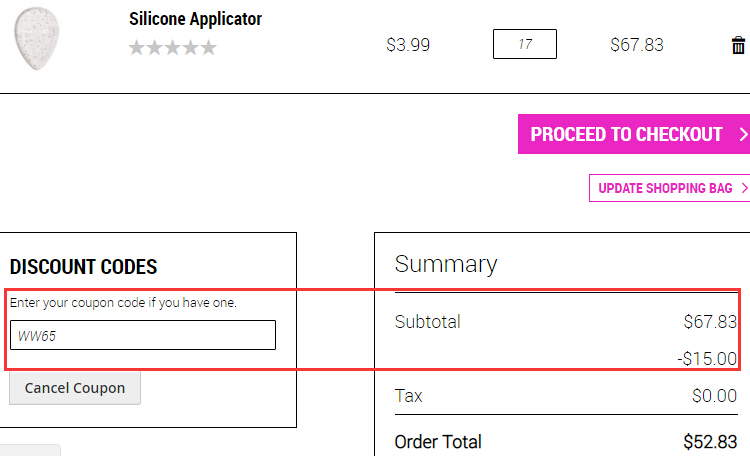Click the Tax amount $0.00
The image size is (750, 456).
click(x=714, y=396)
